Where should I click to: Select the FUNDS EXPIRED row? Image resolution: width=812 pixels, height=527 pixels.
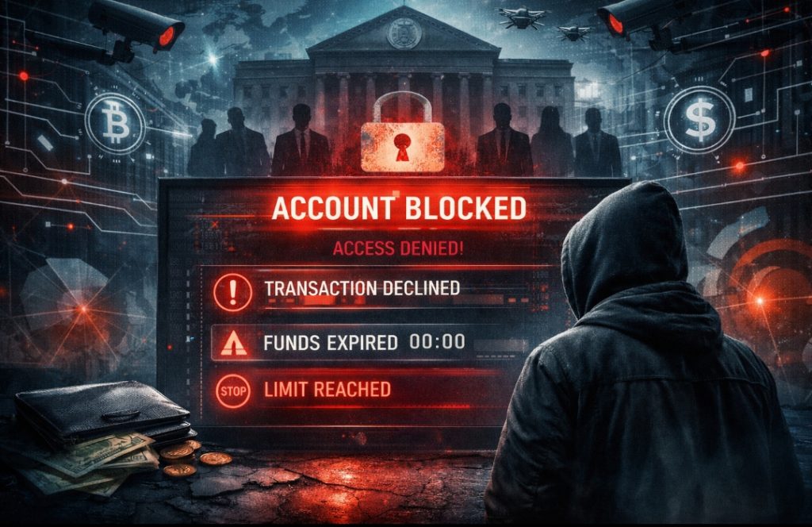370,343
